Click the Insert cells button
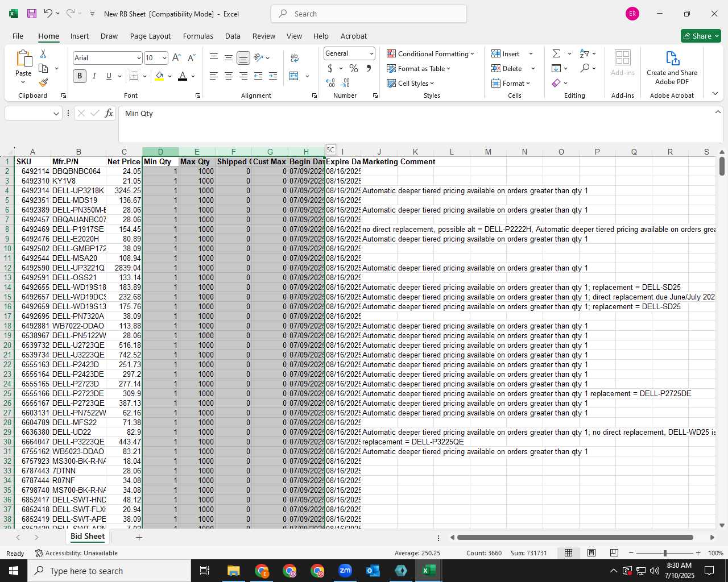 506,53
